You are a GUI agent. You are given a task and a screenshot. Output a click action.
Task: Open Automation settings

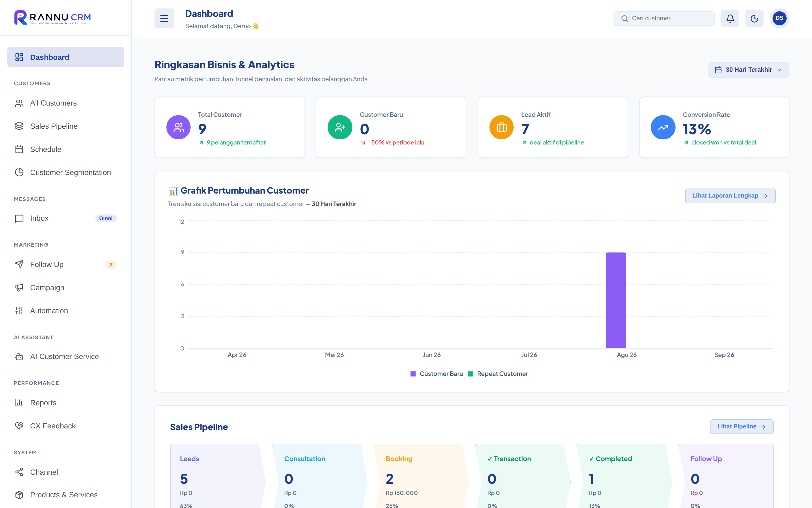click(66, 311)
